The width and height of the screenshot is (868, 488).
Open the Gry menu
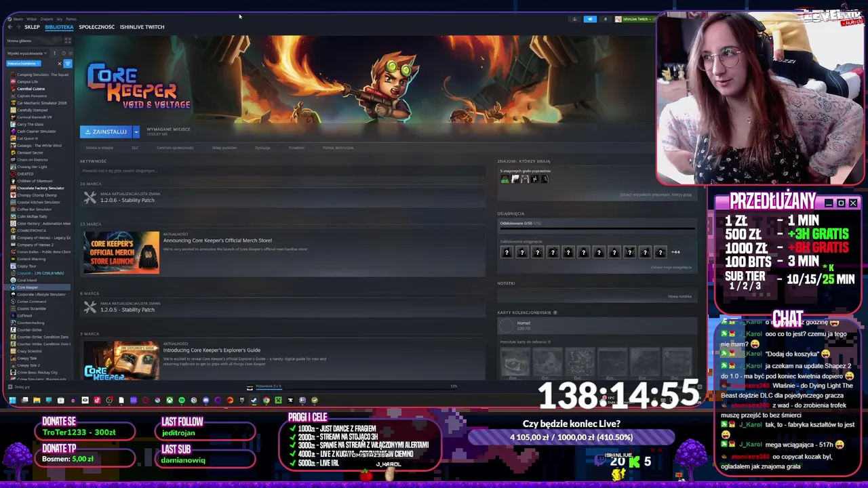pos(60,19)
